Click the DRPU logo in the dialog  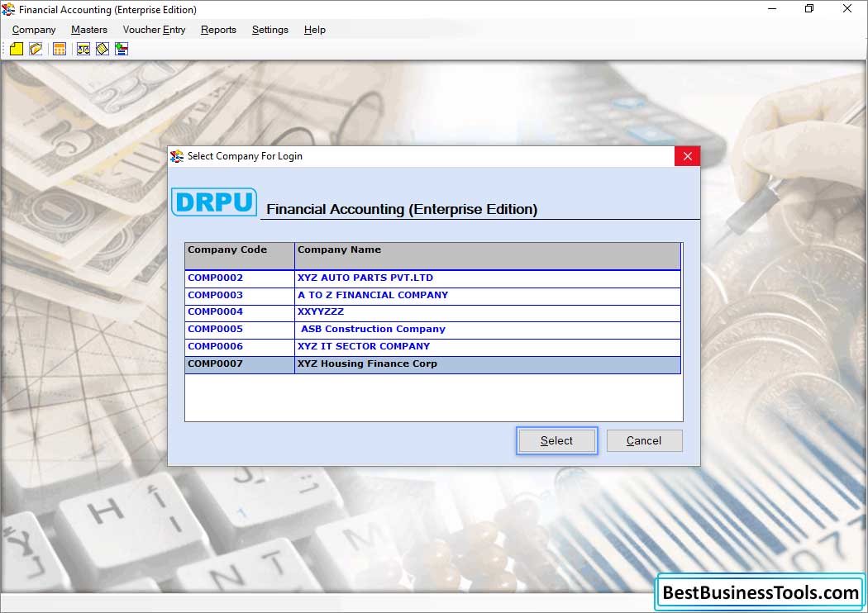[214, 202]
